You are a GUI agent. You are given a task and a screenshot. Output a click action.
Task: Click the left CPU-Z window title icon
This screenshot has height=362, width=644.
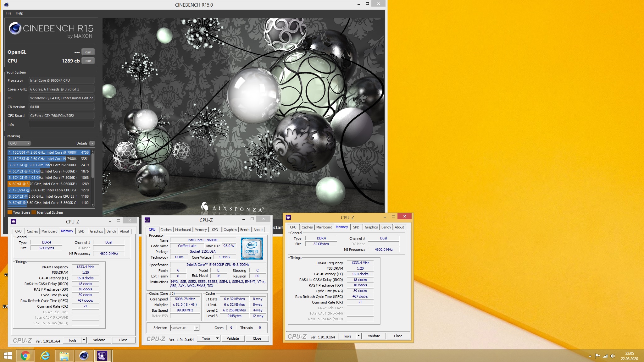click(14, 222)
